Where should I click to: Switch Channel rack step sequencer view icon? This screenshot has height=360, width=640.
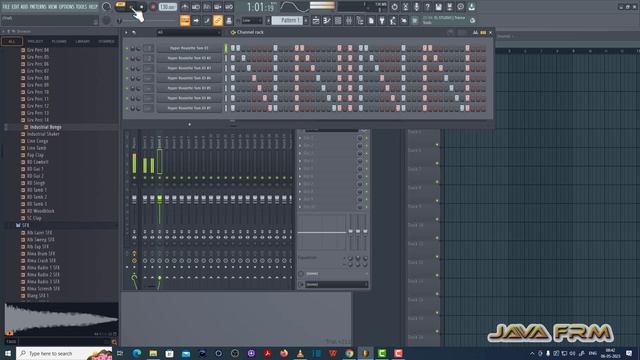click(483, 32)
